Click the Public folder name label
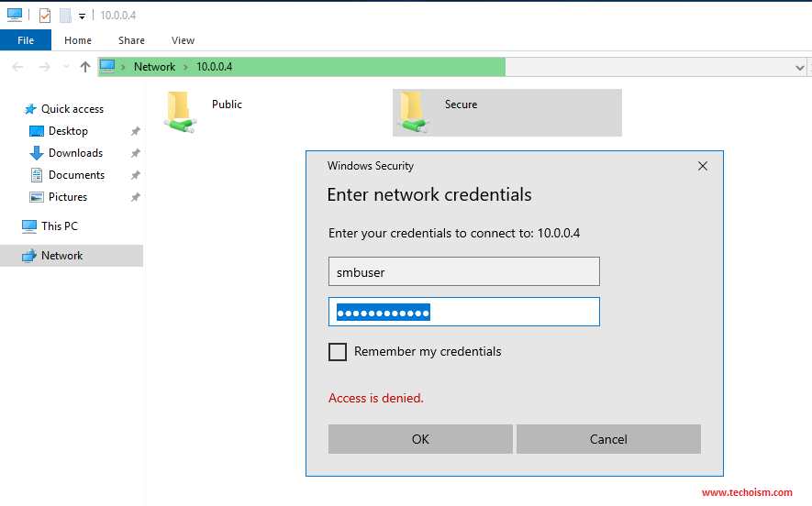812x506 pixels. click(x=227, y=104)
